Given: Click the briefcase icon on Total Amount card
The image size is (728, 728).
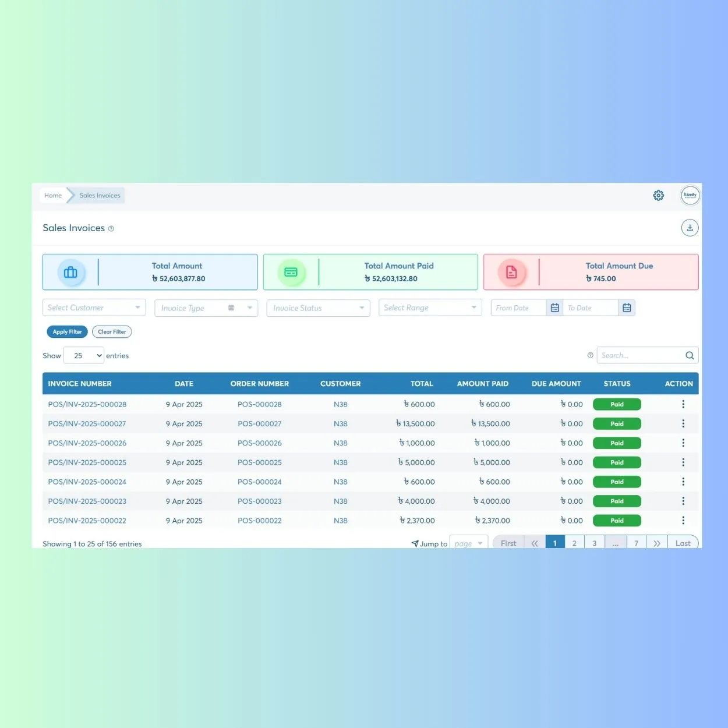Looking at the screenshot, I should (70, 272).
